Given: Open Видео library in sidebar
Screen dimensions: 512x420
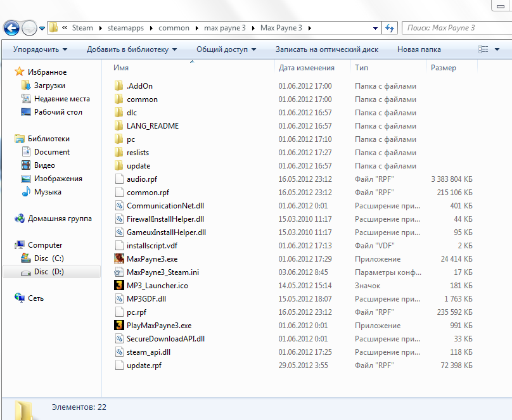Looking at the screenshot, I should coord(44,165).
